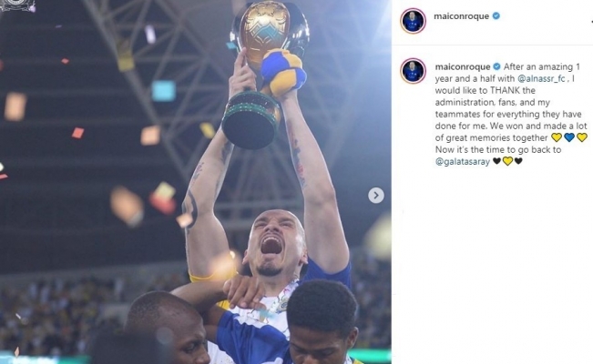Open the @galatasaray mention link
Viewport: 593px width, 364px height.
point(463,162)
